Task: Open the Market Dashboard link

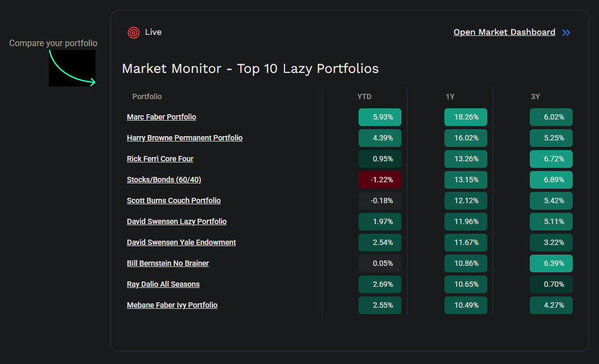Action: click(x=504, y=32)
